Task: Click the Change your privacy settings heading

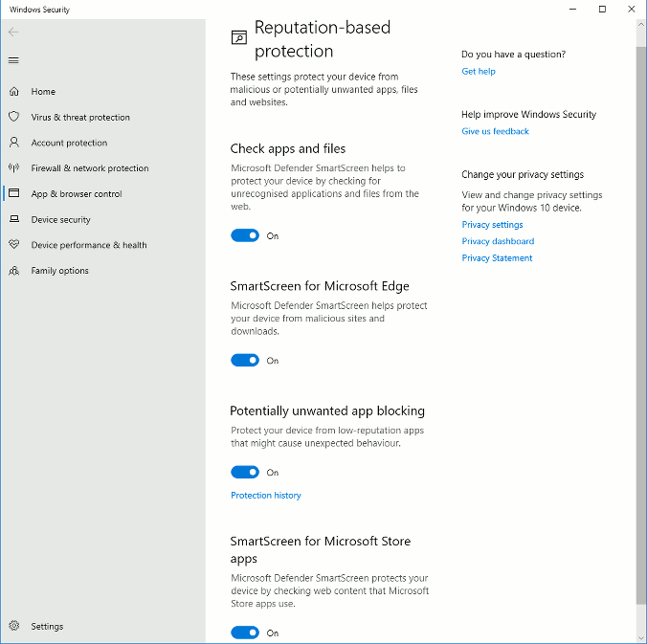Action: coord(523,174)
